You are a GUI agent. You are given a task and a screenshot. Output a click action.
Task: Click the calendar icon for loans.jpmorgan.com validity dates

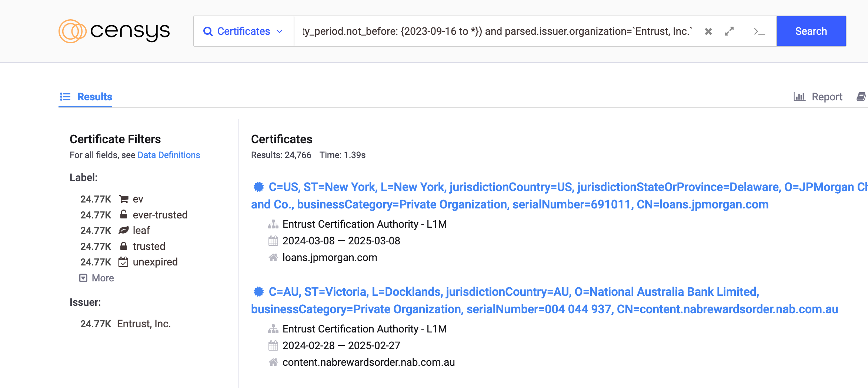pyautogui.click(x=273, y=241)
